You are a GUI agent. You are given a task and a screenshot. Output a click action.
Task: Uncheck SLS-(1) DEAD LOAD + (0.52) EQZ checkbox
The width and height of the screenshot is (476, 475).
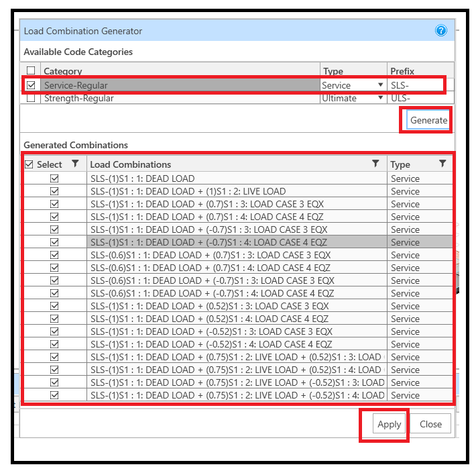pos(54,319)
